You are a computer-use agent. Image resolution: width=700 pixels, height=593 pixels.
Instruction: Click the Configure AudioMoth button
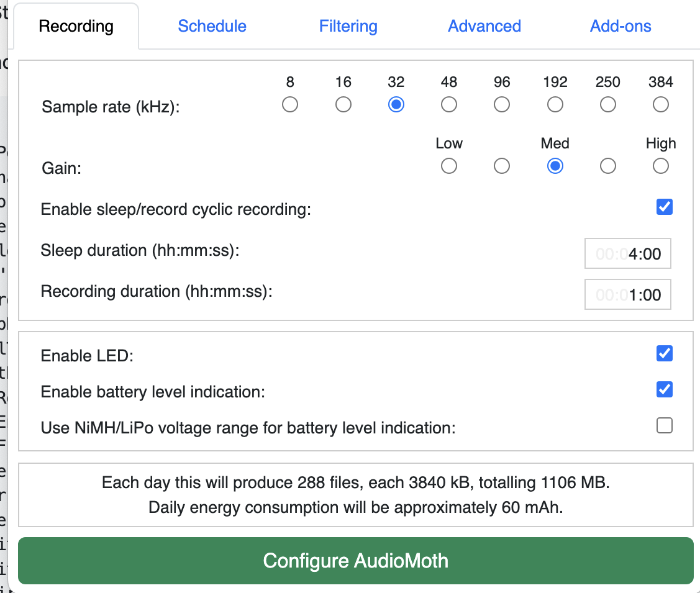click(x=356, y=561)
